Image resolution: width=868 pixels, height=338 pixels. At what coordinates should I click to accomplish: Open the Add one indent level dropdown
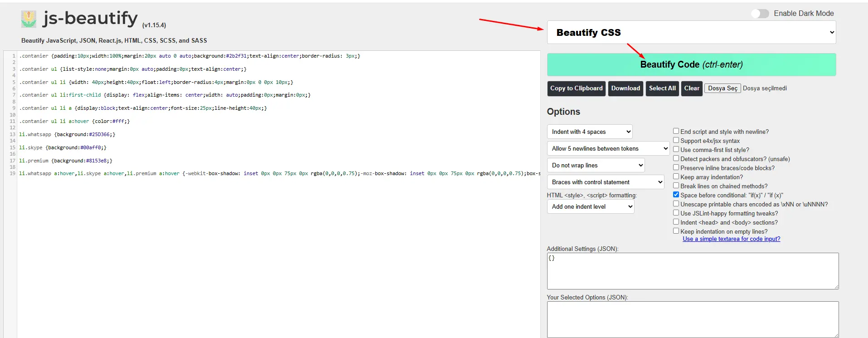590,206
